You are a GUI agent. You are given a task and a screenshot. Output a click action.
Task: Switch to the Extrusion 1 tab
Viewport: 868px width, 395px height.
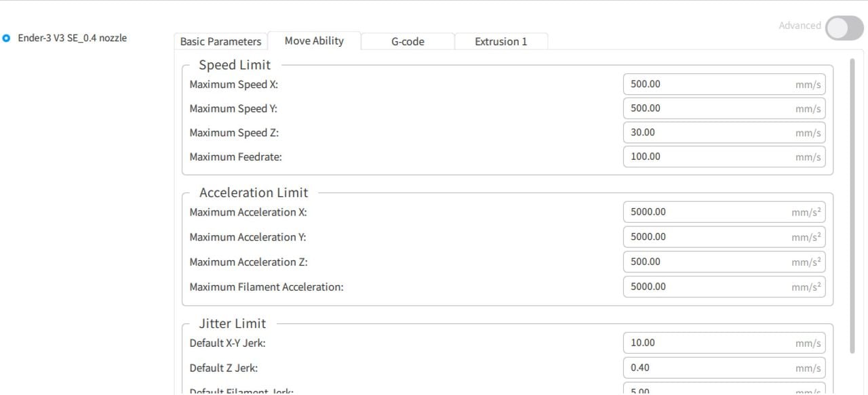click(500, 41)
